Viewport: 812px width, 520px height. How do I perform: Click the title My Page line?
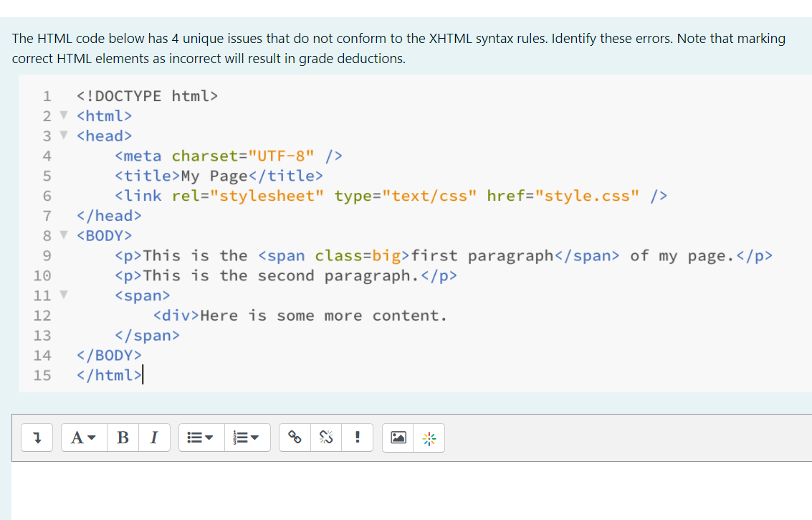(219, 176)
